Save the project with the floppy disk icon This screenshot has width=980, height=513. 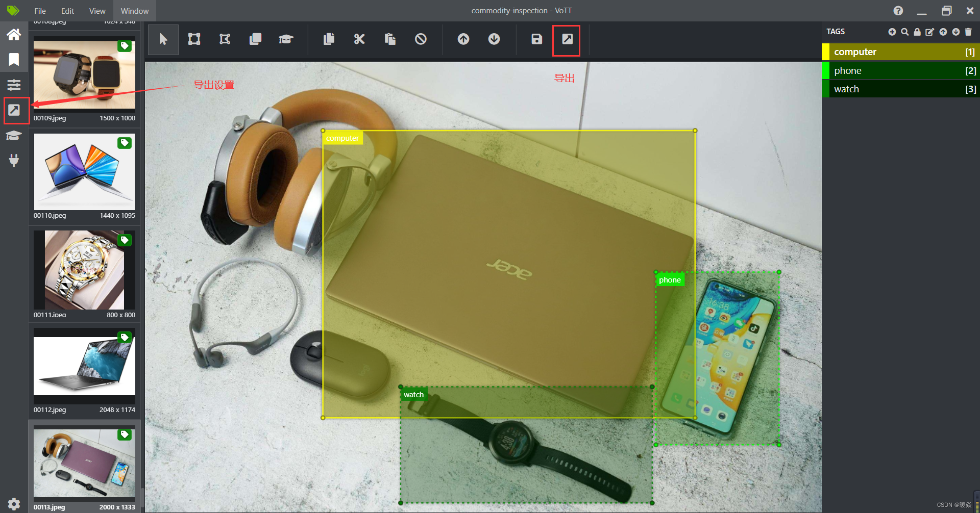[537, 39]
